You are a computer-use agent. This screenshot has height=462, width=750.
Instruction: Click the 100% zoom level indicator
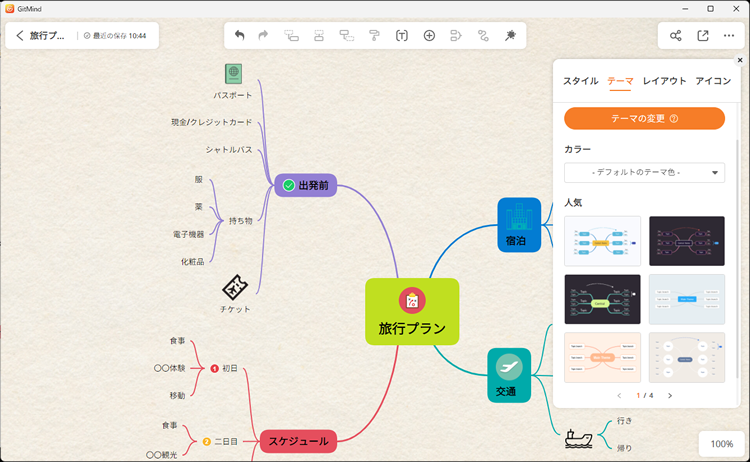point(721,443)
